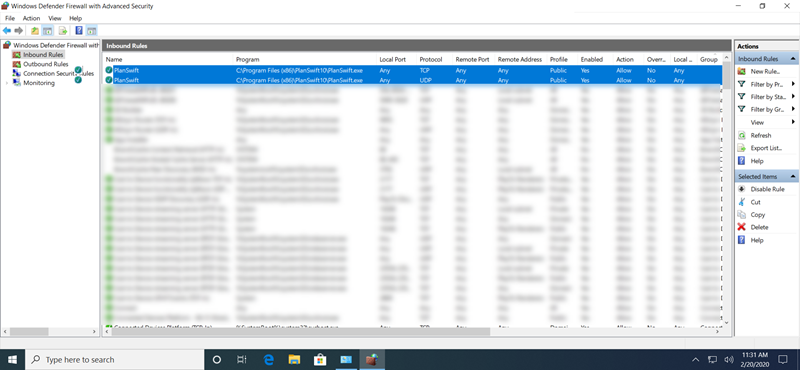
Task: Open Microsoft Store from the taskbar
Action: point(320,359)
